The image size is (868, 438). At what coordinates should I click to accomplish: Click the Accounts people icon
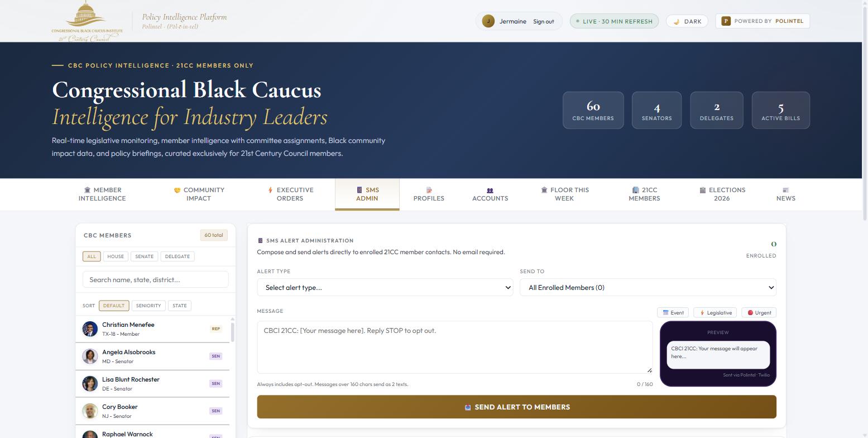490,190
